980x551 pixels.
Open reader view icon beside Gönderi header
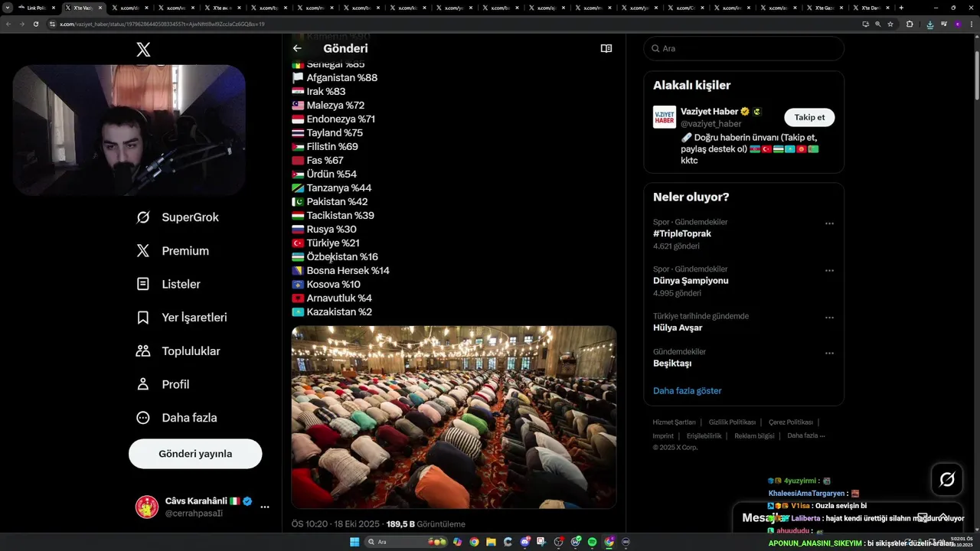coord(606,48)
